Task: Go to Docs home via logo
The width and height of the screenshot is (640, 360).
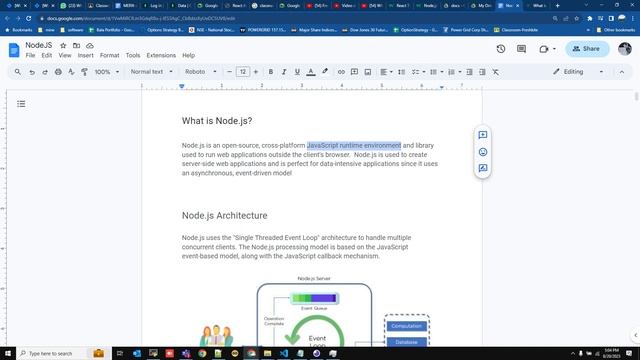Action: coord(14,50)
